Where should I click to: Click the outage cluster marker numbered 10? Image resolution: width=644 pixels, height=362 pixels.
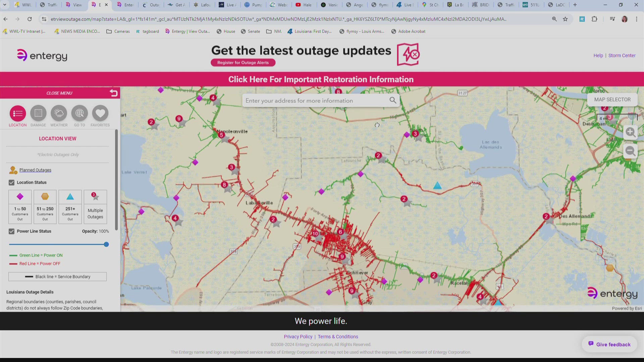tap(315, 234)
